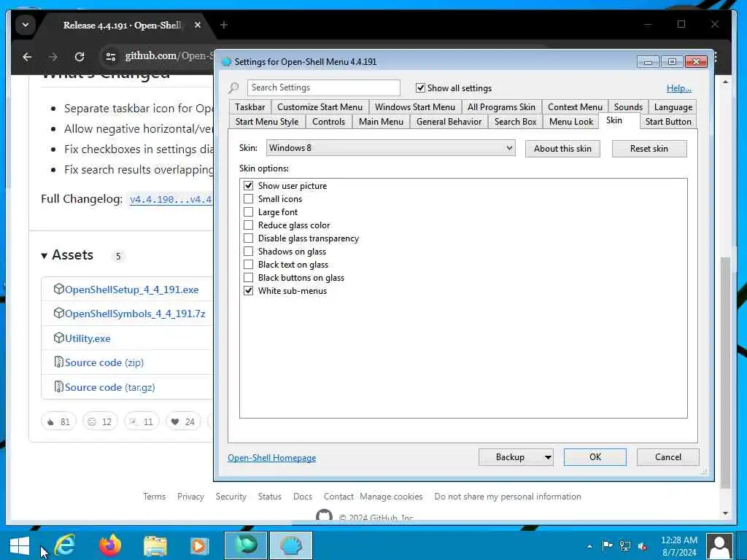Click the About this skin button
Image resolution: width=747 pixels, height=560 pixels.
tap(562, 148)
